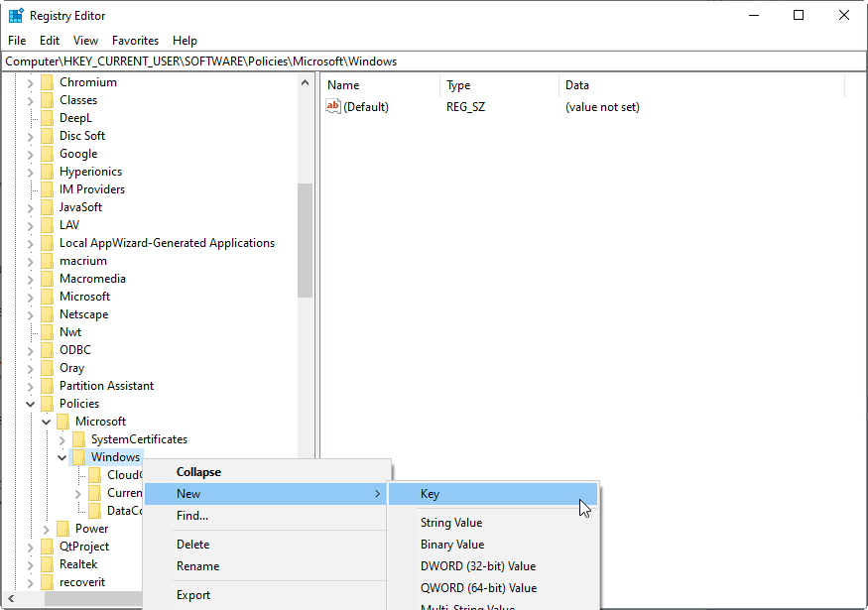Click the DeepL folder icon
This screenshot has width=868, height=610.
pos(47,118)
